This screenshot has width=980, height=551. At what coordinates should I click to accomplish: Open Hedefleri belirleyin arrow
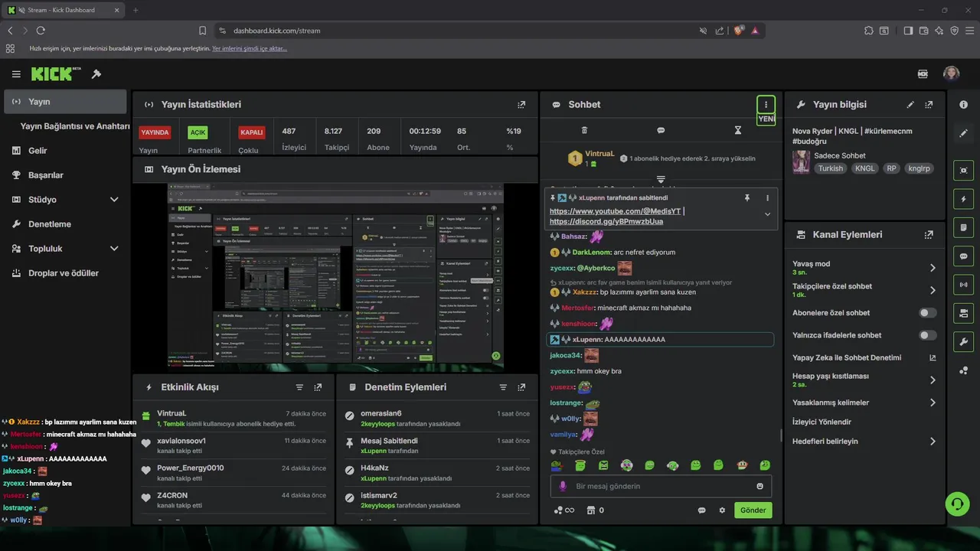(933, 442)
